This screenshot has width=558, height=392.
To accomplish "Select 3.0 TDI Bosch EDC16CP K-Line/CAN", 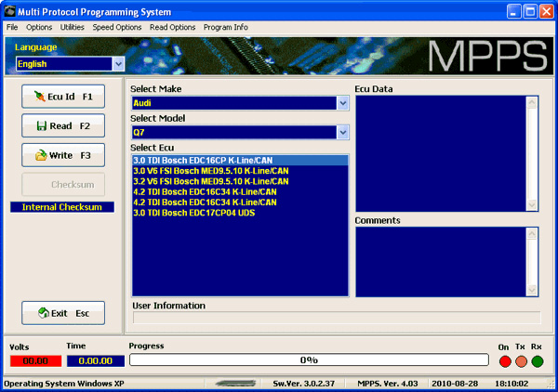I will point(240,161).
